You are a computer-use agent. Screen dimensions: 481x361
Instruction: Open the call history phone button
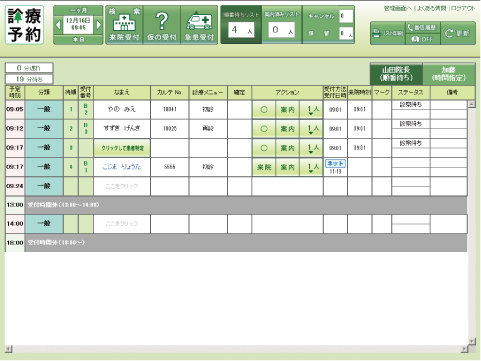(x=423, y=27)
